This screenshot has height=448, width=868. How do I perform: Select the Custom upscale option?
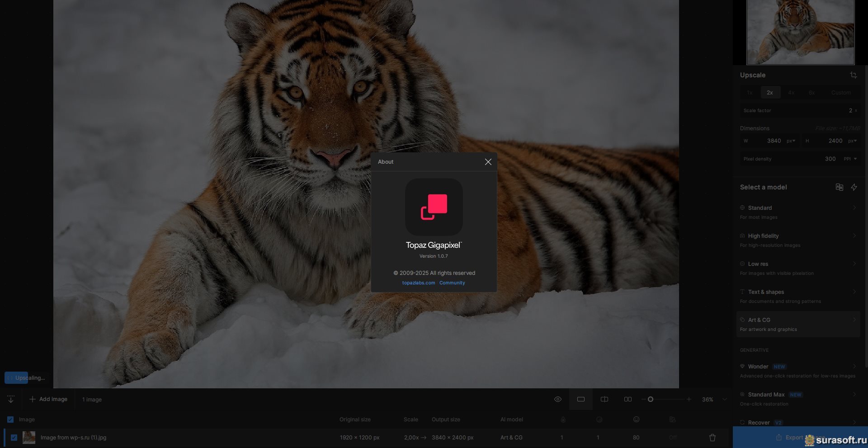(841, 93)
